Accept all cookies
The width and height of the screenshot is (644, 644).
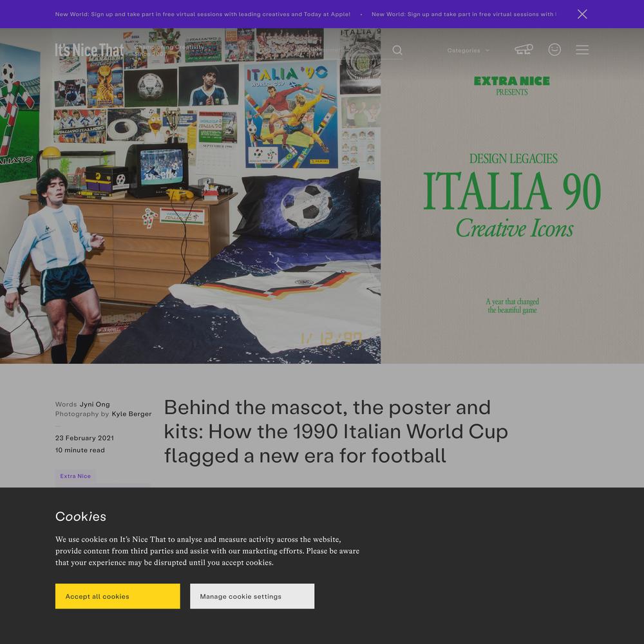click(117, 596)
